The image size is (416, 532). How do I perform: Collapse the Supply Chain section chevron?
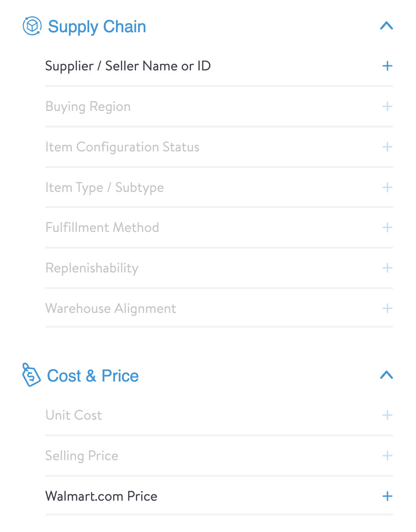pos(387,26)
